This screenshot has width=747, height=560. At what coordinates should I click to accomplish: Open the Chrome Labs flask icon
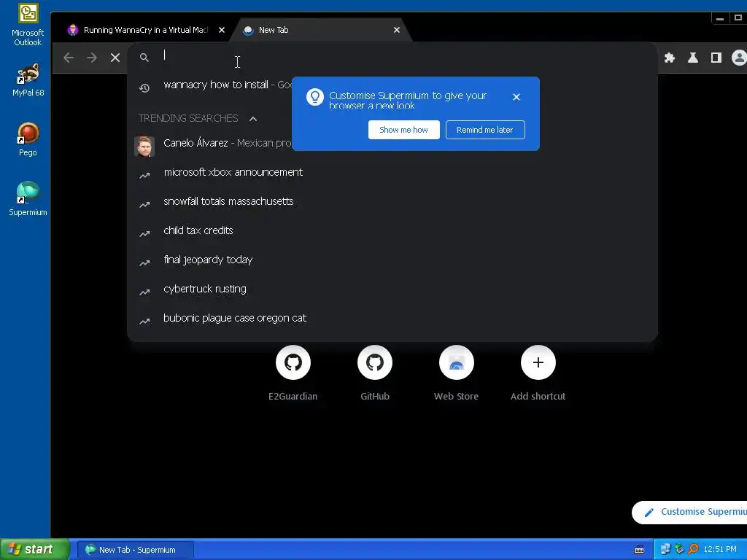click(693, 58)
